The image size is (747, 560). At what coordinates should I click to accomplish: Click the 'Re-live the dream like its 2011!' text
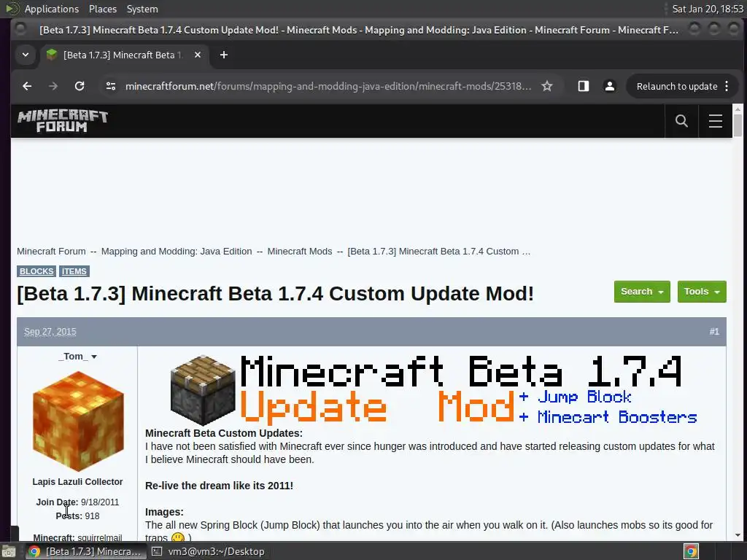tap(219, 486)
